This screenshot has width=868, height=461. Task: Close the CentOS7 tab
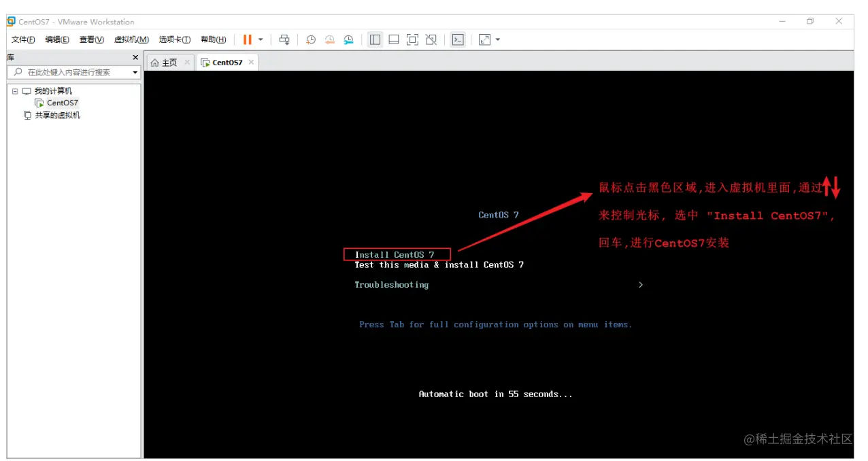pyautogui.click(x=251, y=62)
